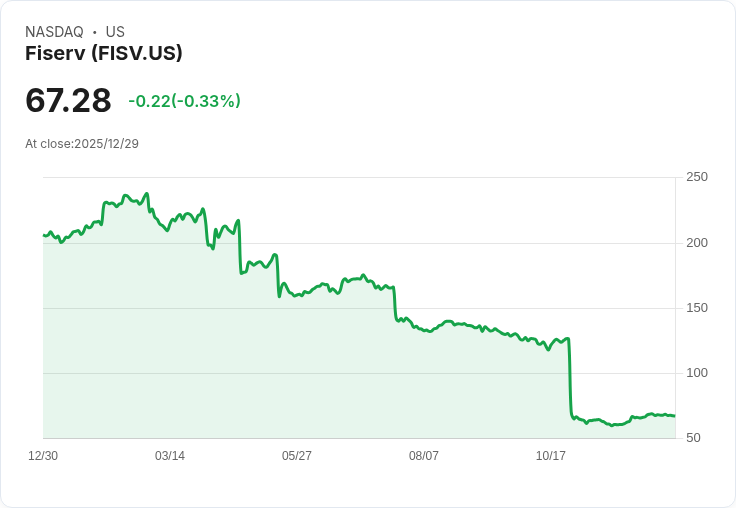Click the 150 y-axis price label

click(x=697, y=308)
